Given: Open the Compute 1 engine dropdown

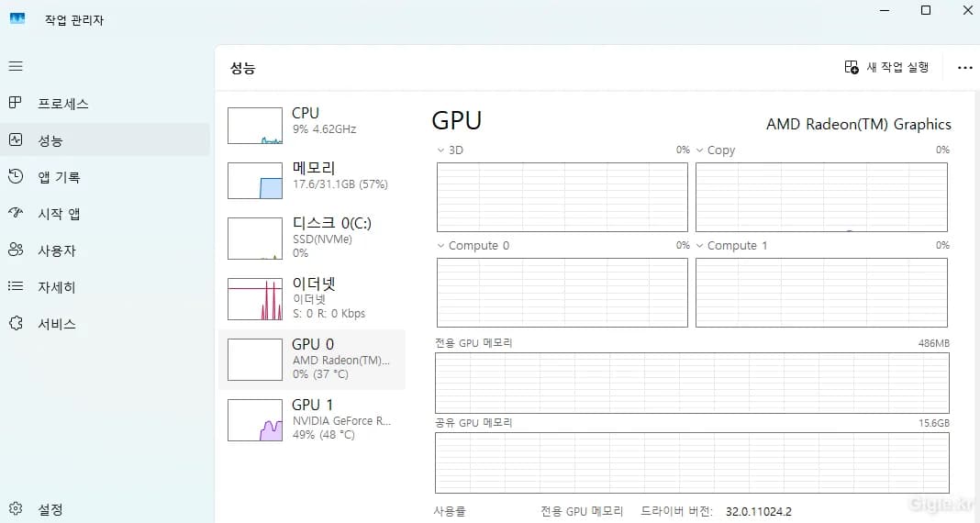Looking at the screenshot, I should [x=700, y=246].
